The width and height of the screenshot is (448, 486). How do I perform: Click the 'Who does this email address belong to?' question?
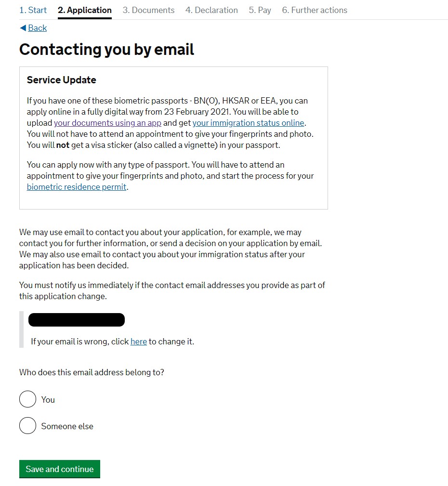[92, 372]
